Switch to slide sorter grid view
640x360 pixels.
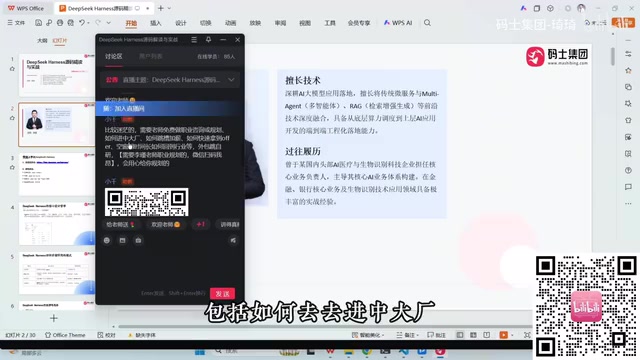point(473,335)
